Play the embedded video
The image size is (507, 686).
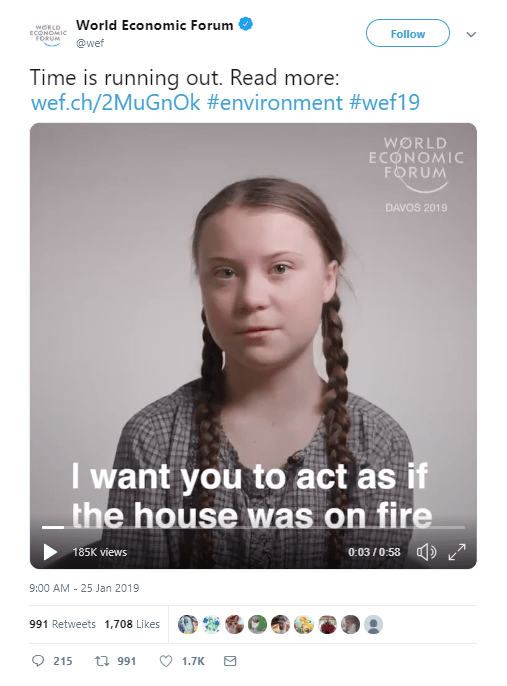pyautogui.click(x=50, y=552)
